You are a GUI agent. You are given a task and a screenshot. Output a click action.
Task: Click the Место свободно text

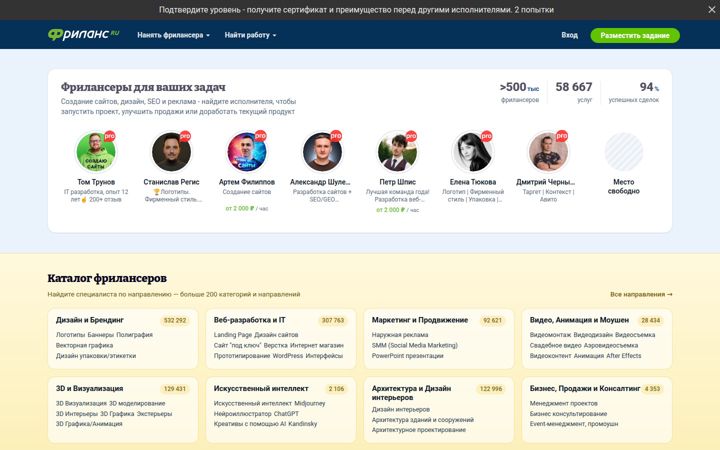tap(624, 186)
